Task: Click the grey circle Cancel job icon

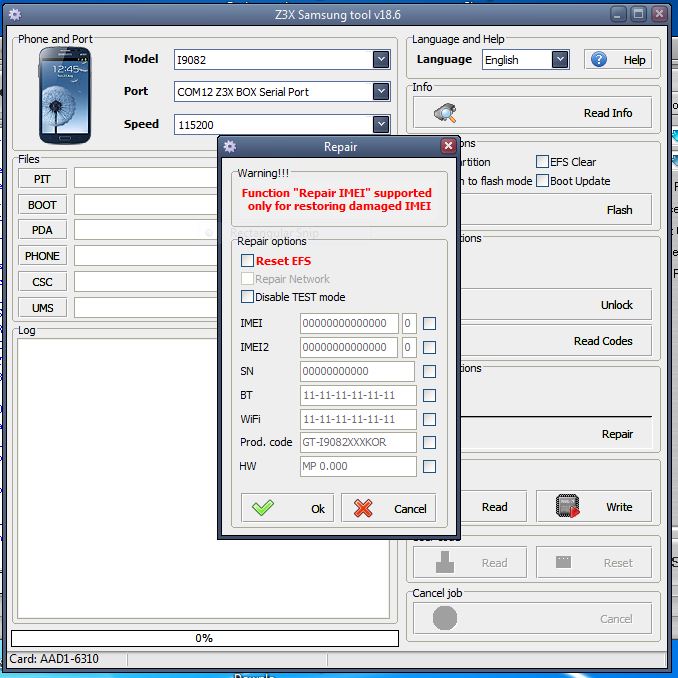Action: [445, 618]
